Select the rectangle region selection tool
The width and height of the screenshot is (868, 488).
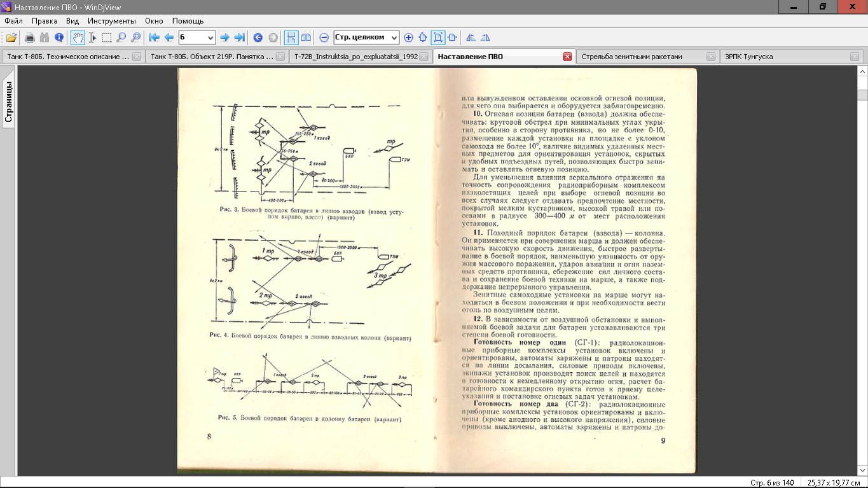point(107,38)
